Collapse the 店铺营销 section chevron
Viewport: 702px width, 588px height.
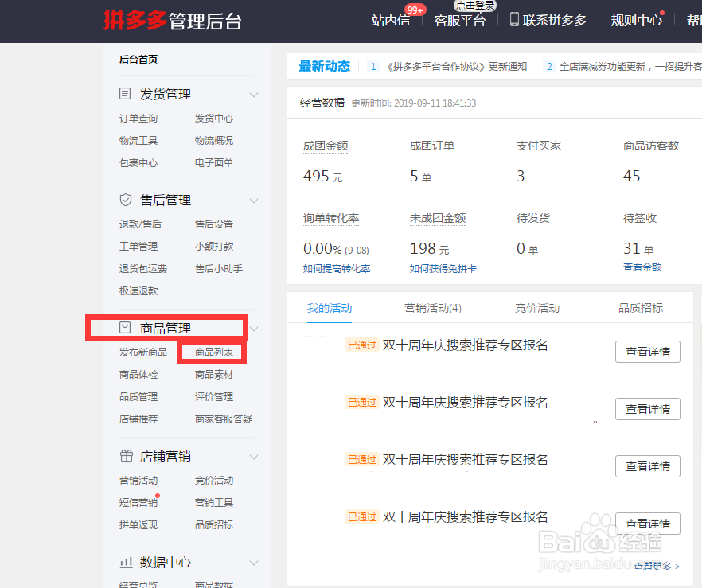pyautogui.click(x=254, y=457)
